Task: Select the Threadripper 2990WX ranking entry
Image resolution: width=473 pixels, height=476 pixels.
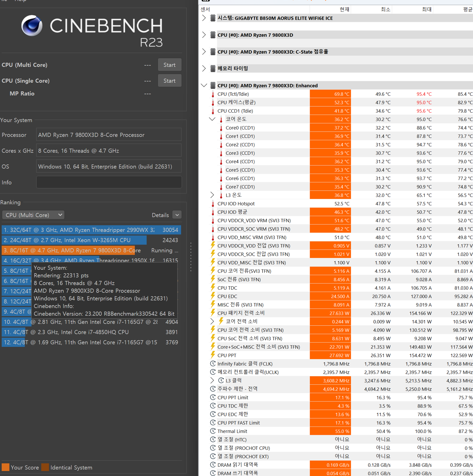Action: point(91,230)
